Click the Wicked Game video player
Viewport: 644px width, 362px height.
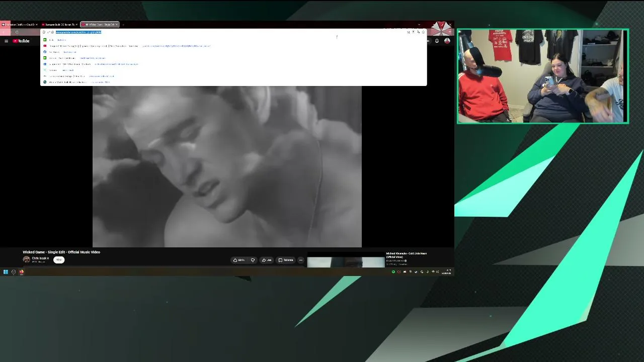(227, 166)
